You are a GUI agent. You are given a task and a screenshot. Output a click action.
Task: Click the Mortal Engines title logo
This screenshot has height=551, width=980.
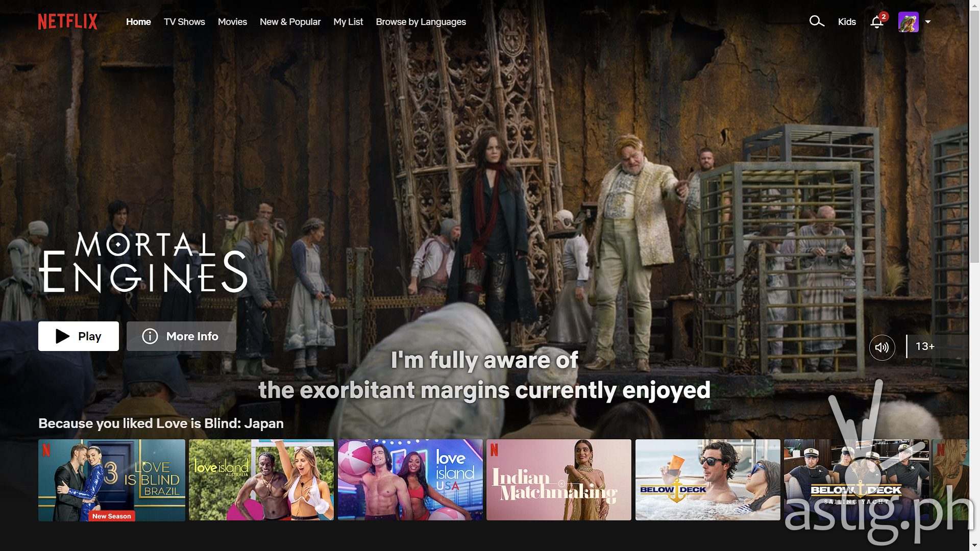coord(143,262)
